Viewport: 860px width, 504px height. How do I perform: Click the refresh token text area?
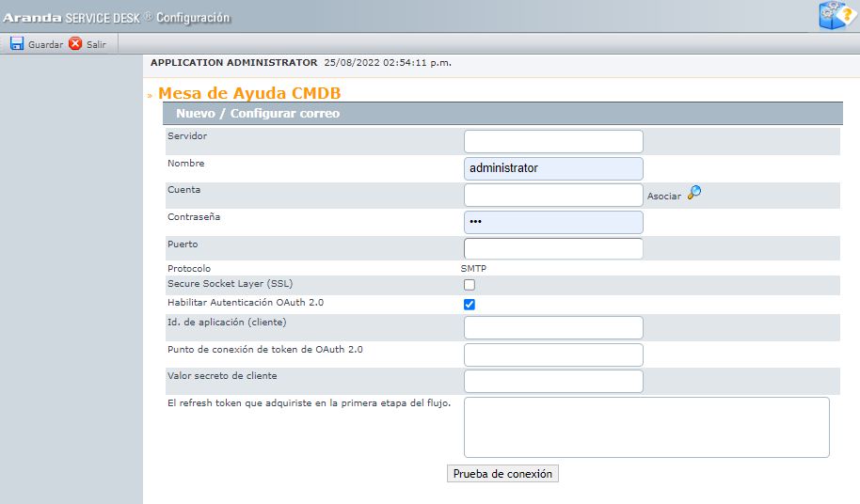646,427
